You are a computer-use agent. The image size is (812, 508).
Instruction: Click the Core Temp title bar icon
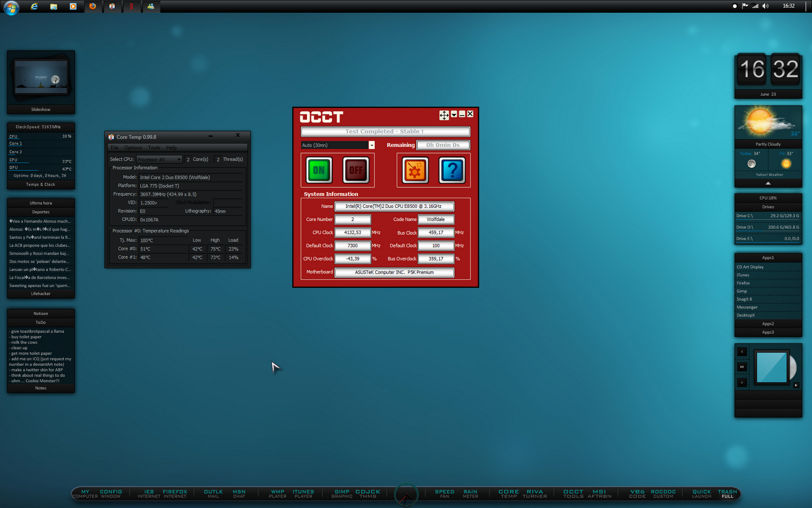pyautogui.click(x=111, y=137)
